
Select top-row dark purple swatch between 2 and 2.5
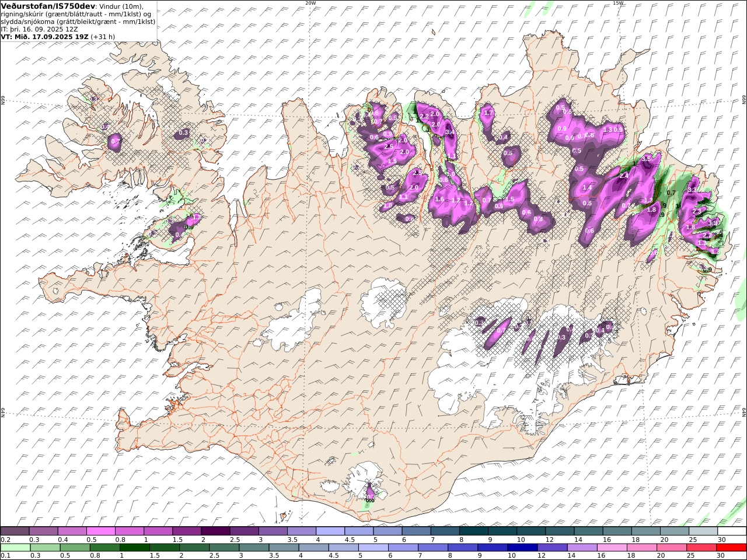click(x=215, y=531)
